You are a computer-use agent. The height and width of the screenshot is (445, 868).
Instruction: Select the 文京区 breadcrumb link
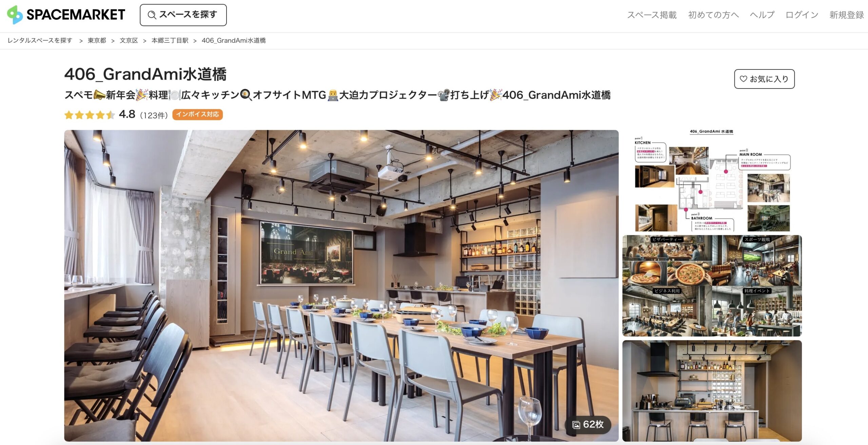click(129, 40)
